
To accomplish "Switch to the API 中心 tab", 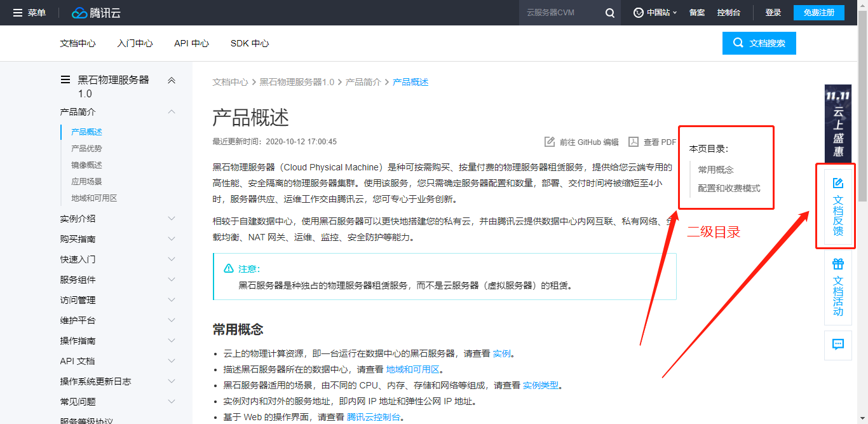I will (x=191, y=43).
